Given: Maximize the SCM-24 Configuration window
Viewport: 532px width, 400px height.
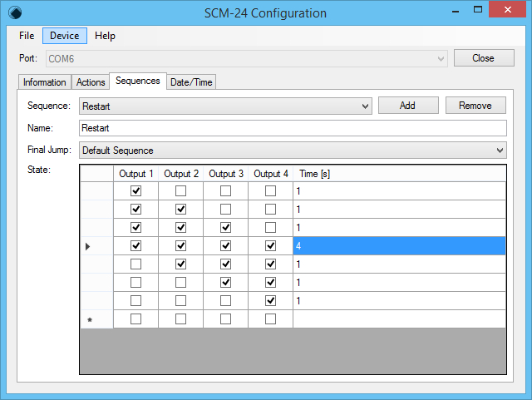Looking at the screenshot, I should pyautogui.click(x=478, y=9).
